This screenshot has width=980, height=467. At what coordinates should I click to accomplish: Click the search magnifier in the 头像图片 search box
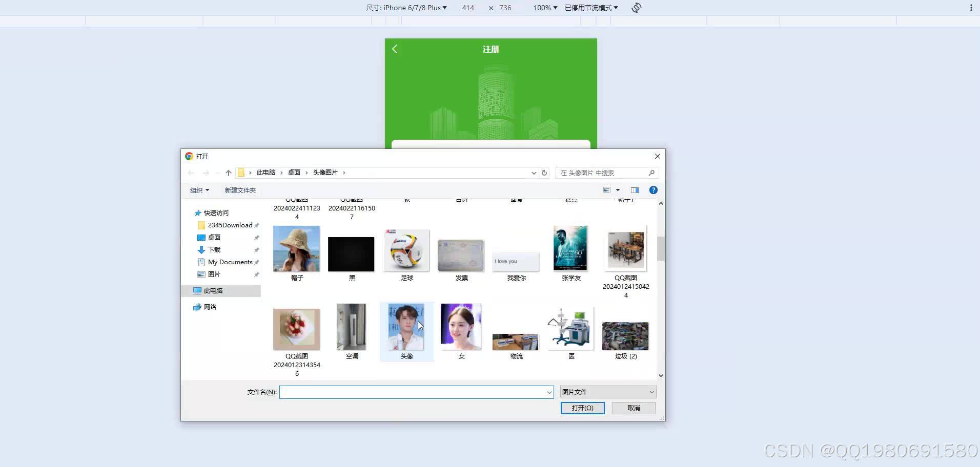[651, 173]
